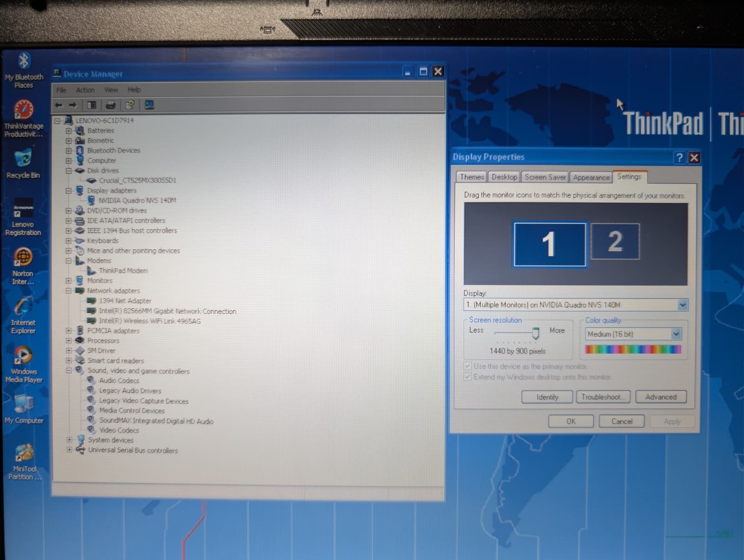The height and width of the screenshot is (560, 744).
Task: Select the ThinkPad Modem device
Action: (x=123, y=271)
